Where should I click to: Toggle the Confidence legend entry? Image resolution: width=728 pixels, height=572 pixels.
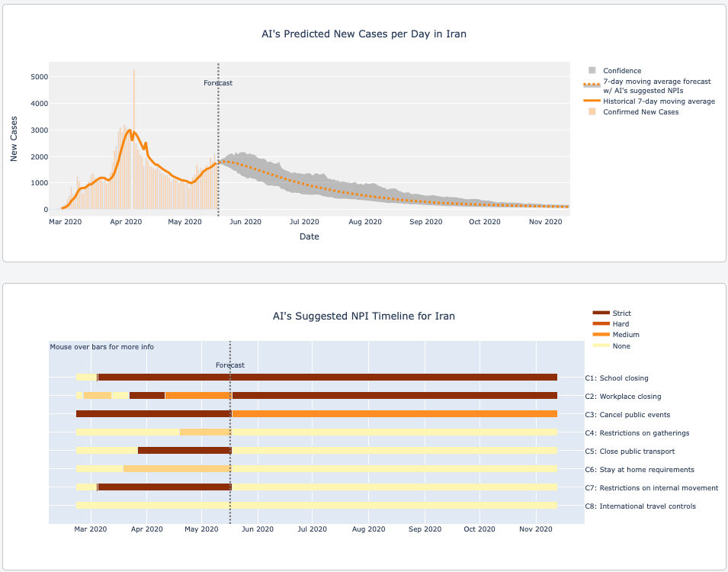click(621, 71)
